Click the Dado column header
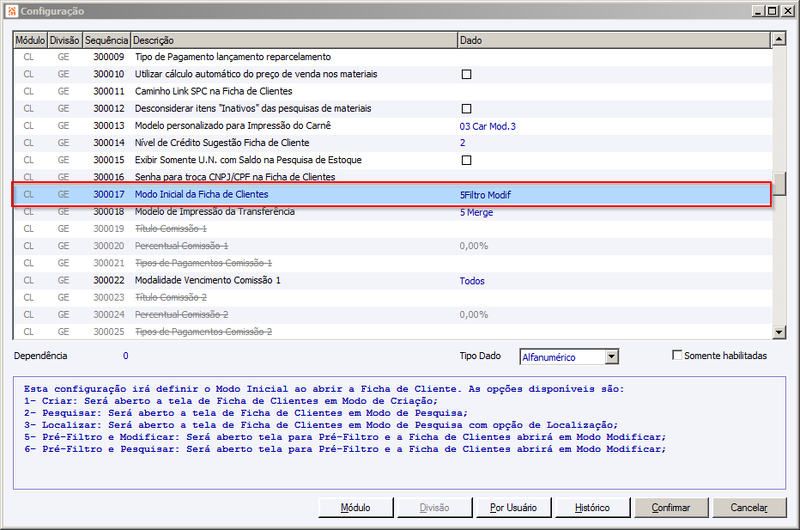This screenshot has width=800, height=530. tap(614, 40)
